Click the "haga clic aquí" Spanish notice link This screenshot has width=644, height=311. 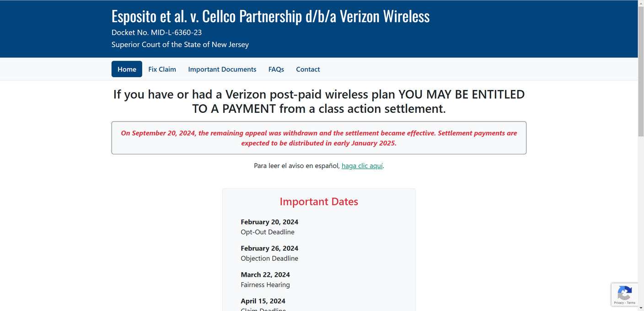coord(362,165)
